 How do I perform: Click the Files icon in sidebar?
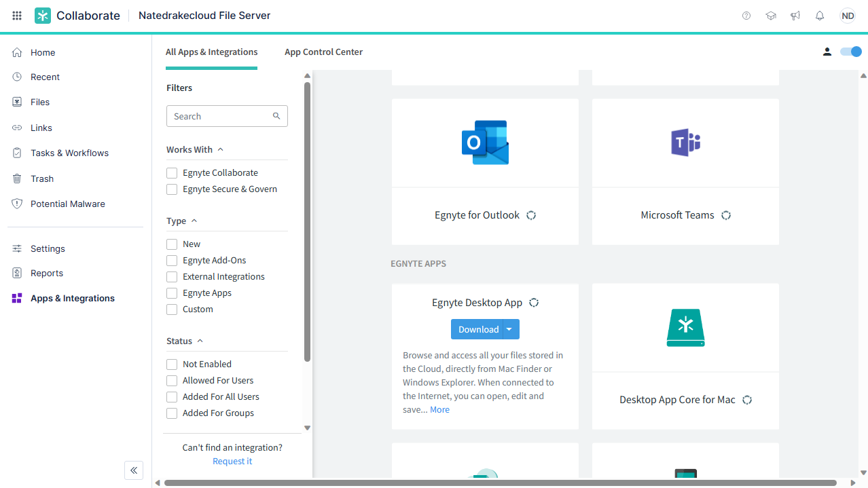pos(17,102)
